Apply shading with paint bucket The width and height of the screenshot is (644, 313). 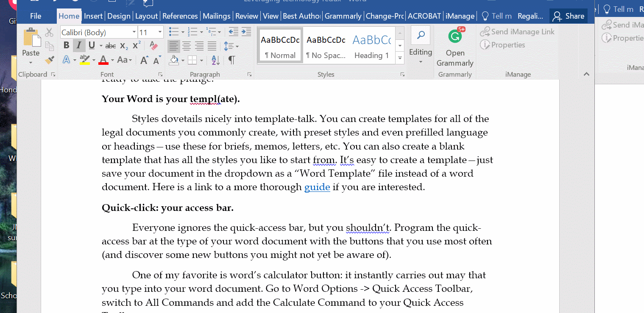click(173, 60)
